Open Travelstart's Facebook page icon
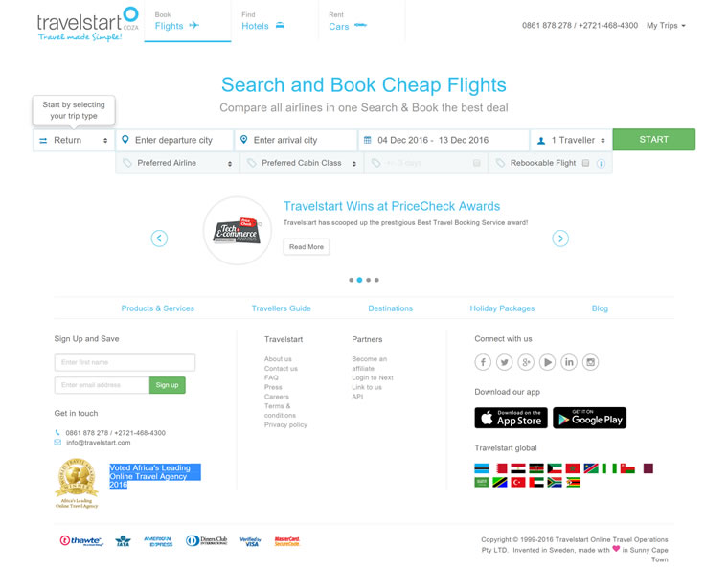This screenshot has height=570, width=728. click(x=483, y=362)
